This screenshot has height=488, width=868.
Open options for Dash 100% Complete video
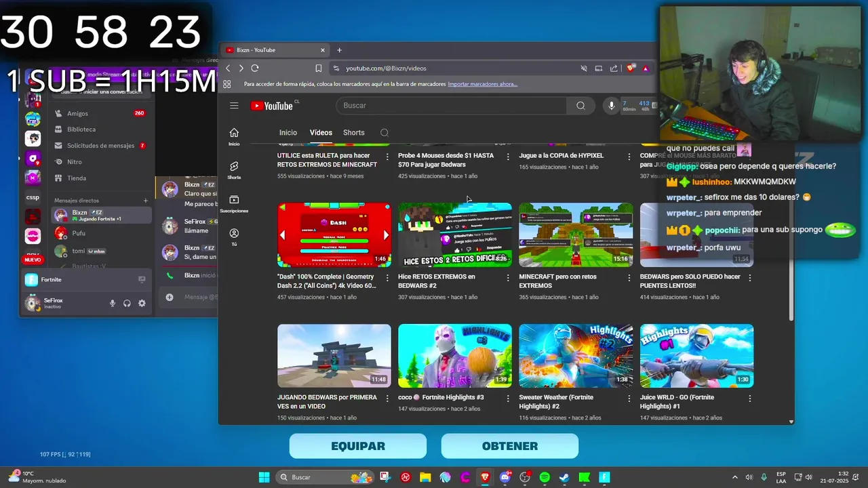pyautogui.click(x=387, y=277)
